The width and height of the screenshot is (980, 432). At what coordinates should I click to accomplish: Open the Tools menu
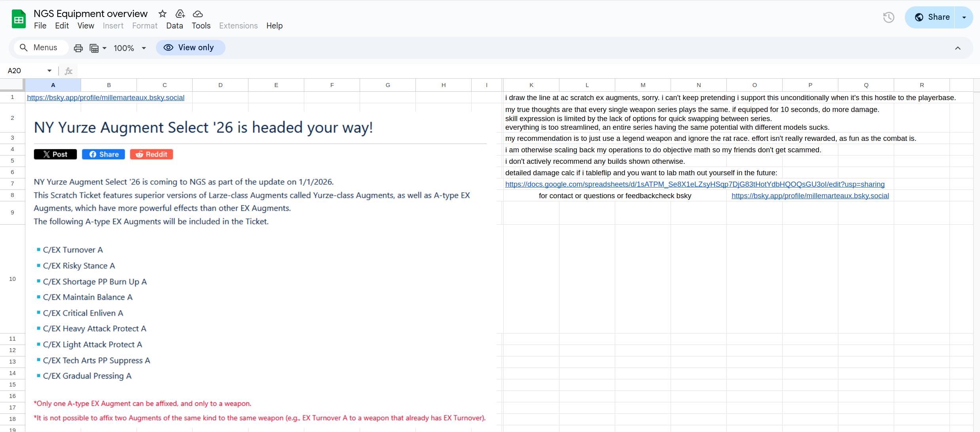point(201,26)
